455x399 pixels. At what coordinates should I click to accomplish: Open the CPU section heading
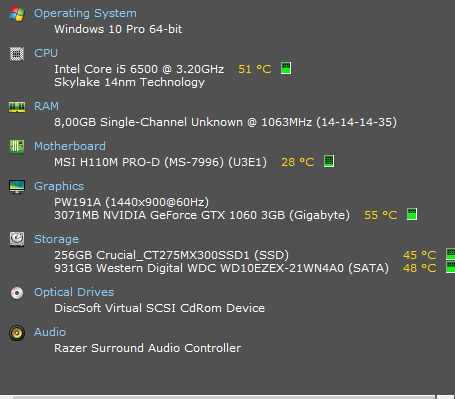[x=46, y=53]
